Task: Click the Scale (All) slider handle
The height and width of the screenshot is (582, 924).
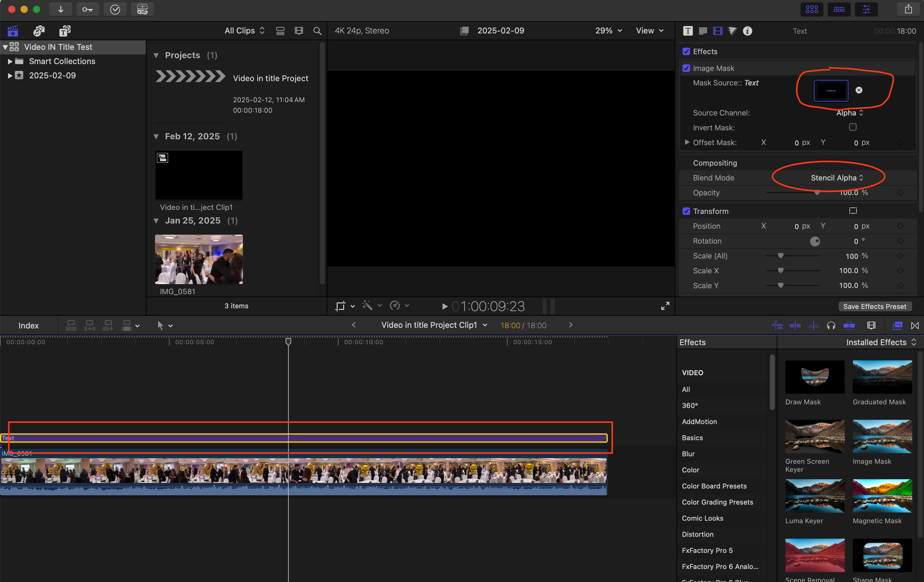Action: (x=780, y=256)
